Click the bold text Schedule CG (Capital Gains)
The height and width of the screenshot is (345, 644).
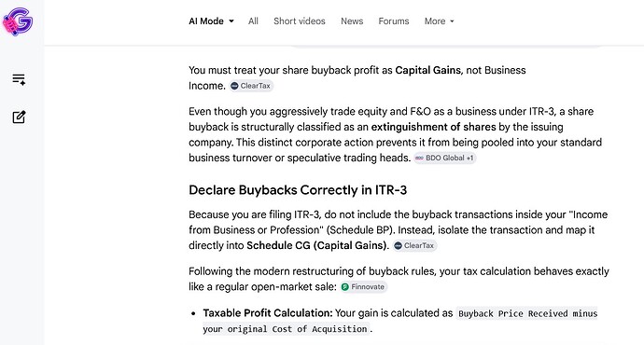coord(317,245)
